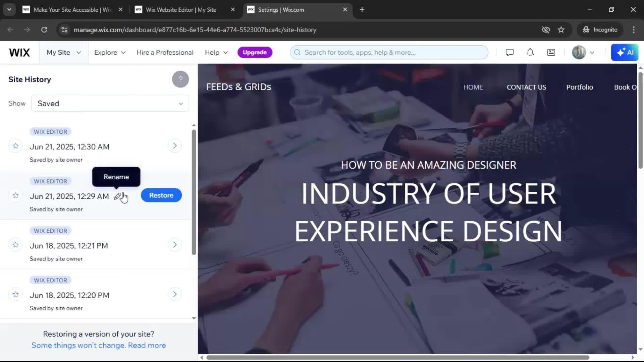Viewport: 644px width, 362px height.
Task: Select the Jun 18, 2025, 12:21 PM entry
Action: 95,245
